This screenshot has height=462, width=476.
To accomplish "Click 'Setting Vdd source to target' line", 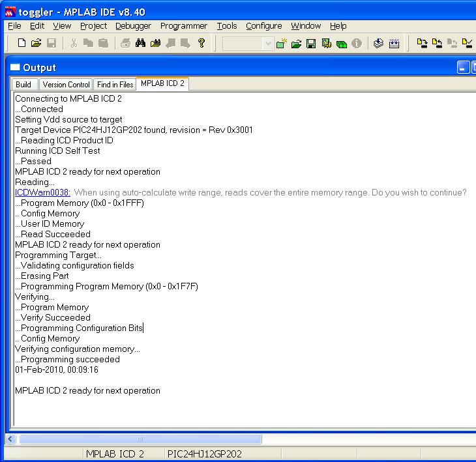I will coord(68,119).
